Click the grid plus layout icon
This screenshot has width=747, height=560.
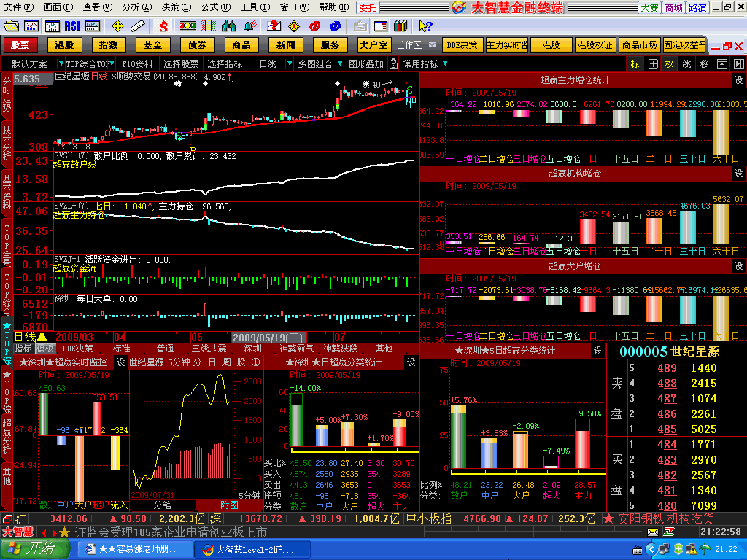[x=653, y=64]
